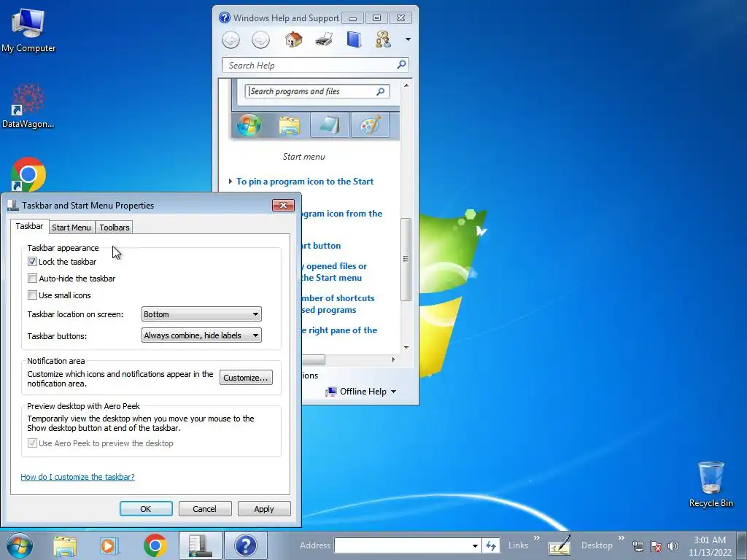
Task: Open the Start button on the taskbar
Action: pyautogui.click(x=19, y=545)
